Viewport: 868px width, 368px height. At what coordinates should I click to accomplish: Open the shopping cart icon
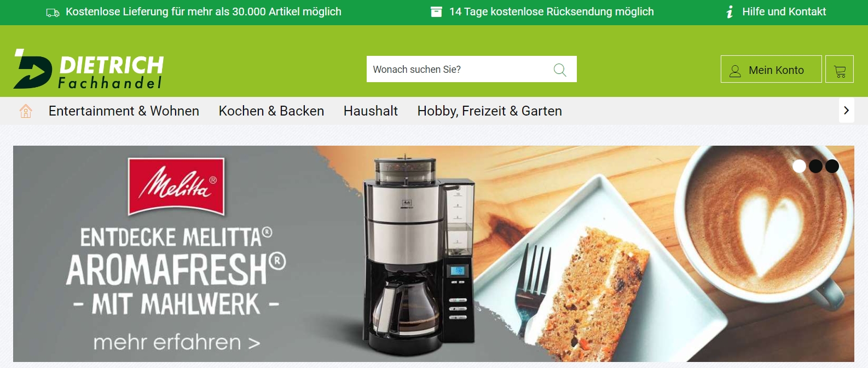(x=840, y=69)
